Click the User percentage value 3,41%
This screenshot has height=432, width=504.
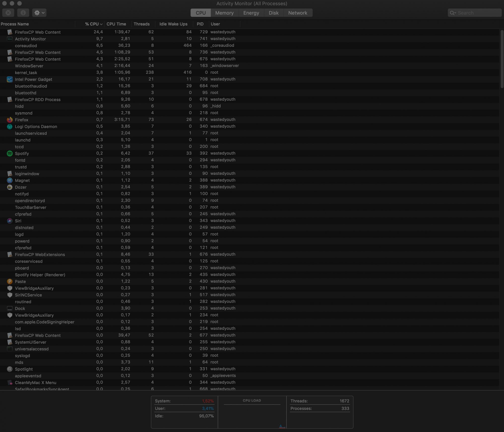click(x=208, y=409)
